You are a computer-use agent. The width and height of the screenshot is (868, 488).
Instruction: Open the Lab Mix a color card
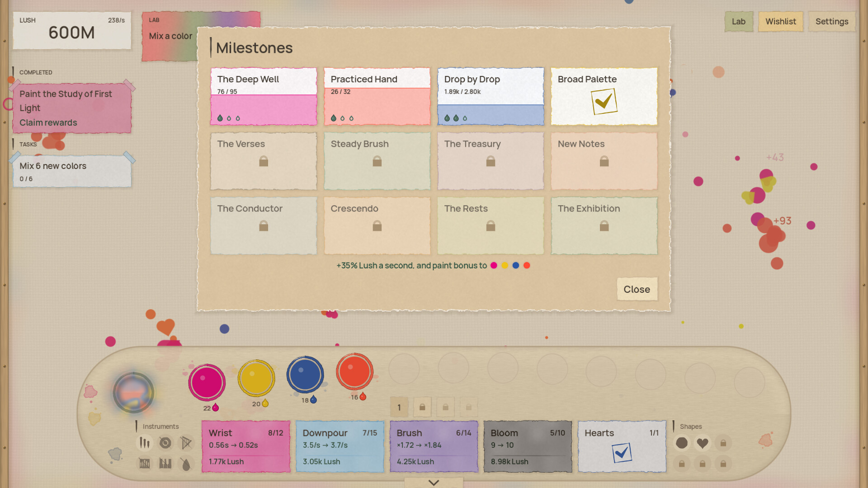coord(170,36)
